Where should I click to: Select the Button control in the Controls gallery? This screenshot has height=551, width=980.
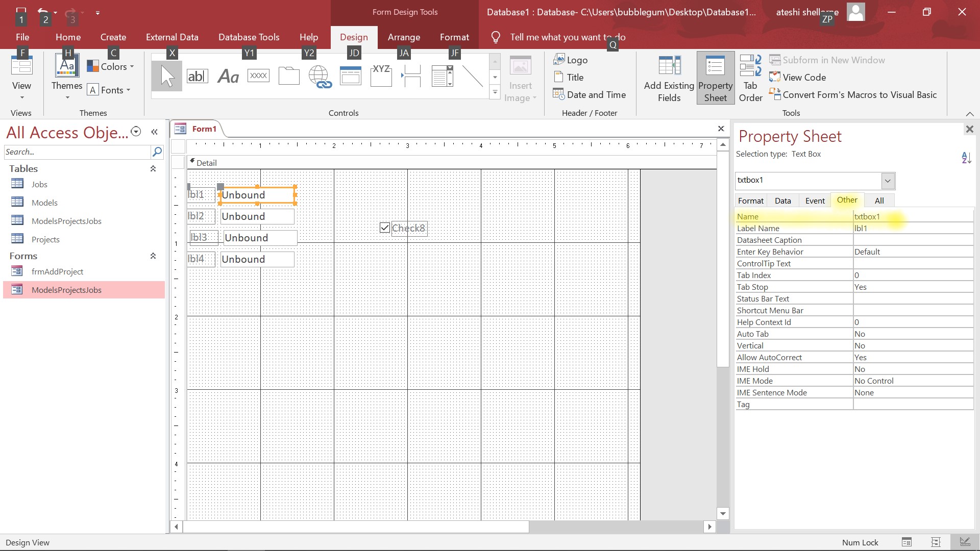pos(258,76)
